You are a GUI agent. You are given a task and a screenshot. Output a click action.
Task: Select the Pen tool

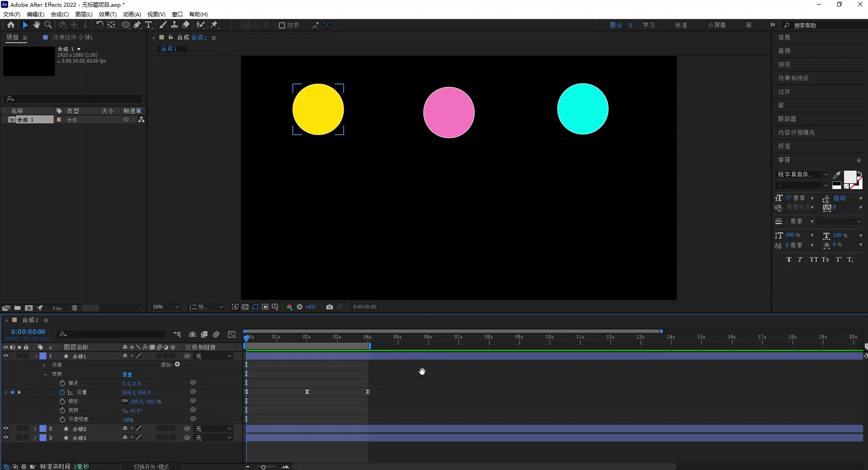[x=137, y=25]
